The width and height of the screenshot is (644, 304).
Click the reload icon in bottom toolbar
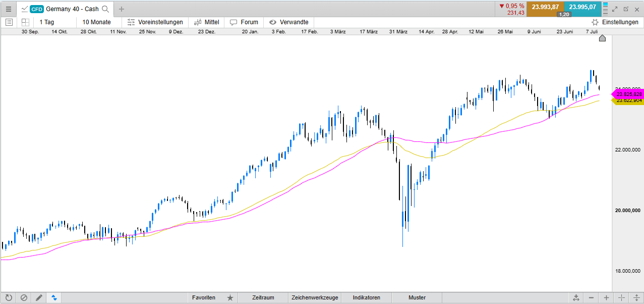click(x=9, y=297)
